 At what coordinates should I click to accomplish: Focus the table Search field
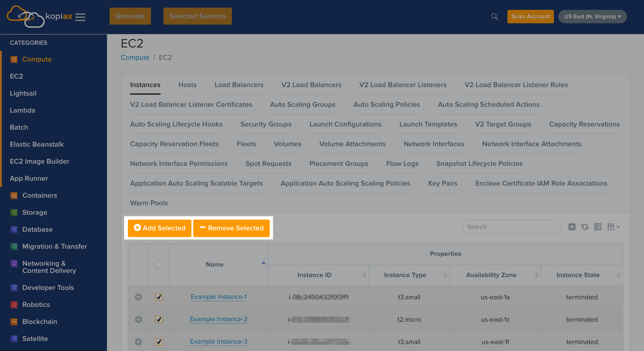point(511,227)
